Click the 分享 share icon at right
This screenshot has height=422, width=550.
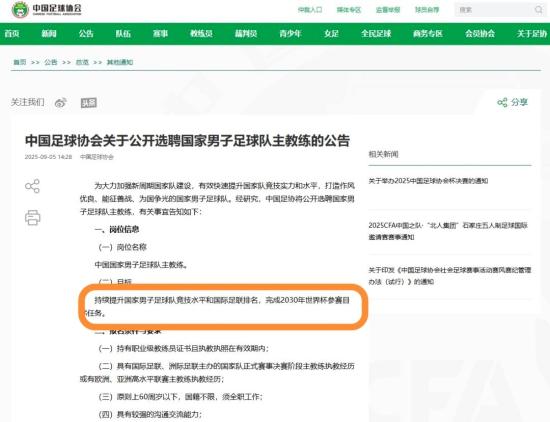coord(512,102)
